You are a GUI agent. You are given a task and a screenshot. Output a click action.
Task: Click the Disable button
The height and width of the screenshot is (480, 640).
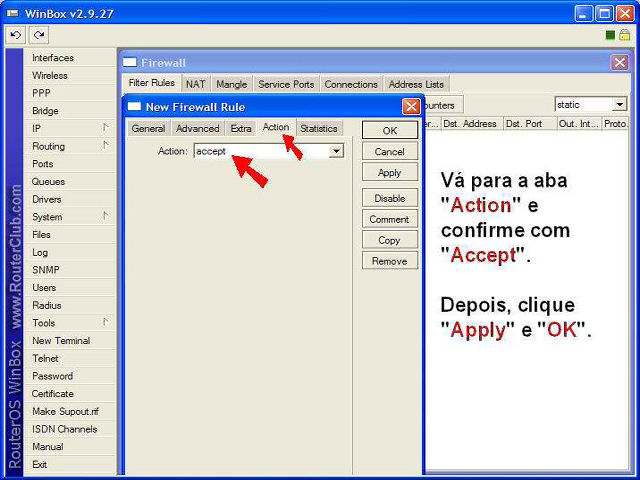[390, 198]
